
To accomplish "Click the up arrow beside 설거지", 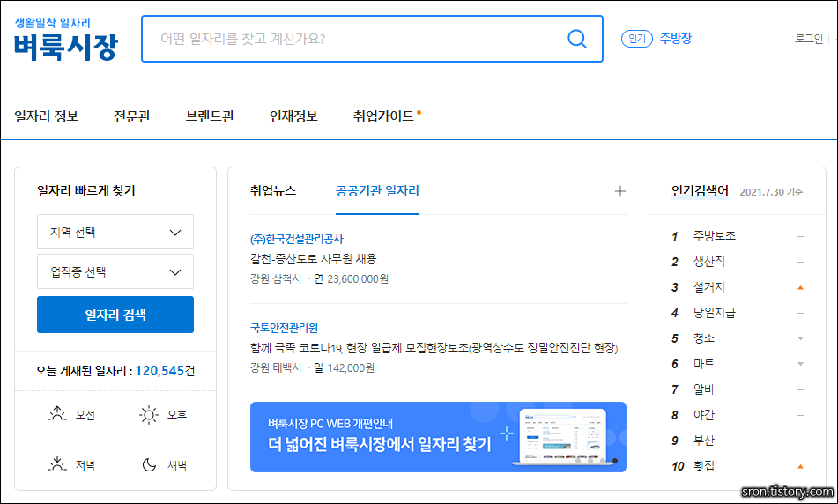I will click(800, 287).
